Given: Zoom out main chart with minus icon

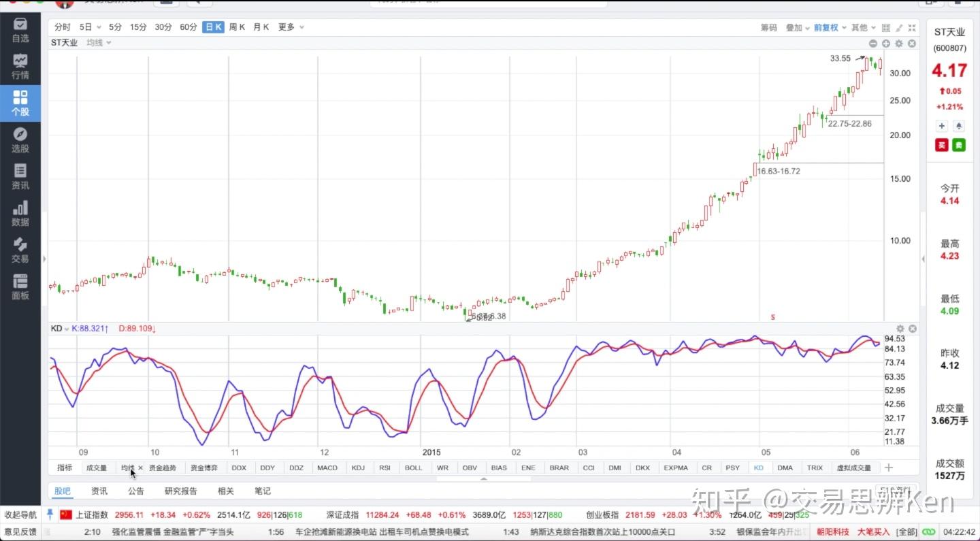Looking at the screenshot, I should click(872, 44).
